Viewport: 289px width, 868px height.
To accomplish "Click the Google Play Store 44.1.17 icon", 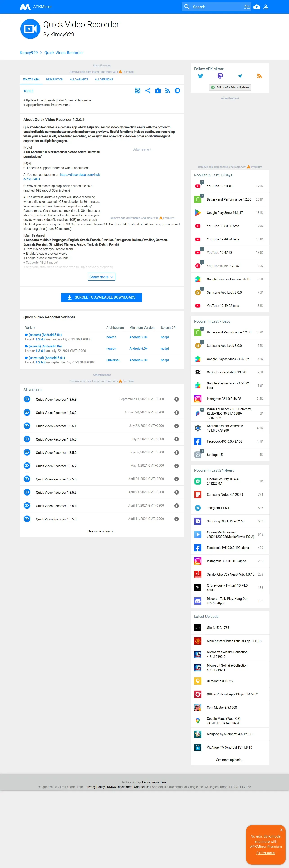I will [x=198, y=213].
